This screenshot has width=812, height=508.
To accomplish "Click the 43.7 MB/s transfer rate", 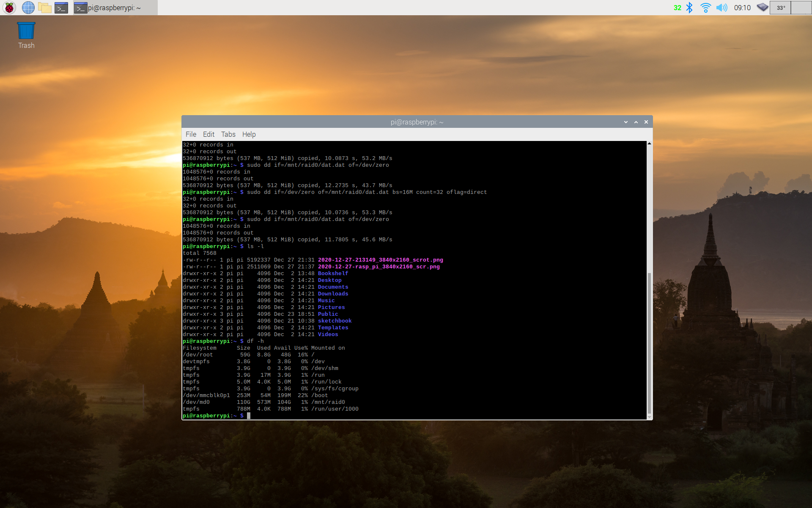I will click(x=377, y=185).
